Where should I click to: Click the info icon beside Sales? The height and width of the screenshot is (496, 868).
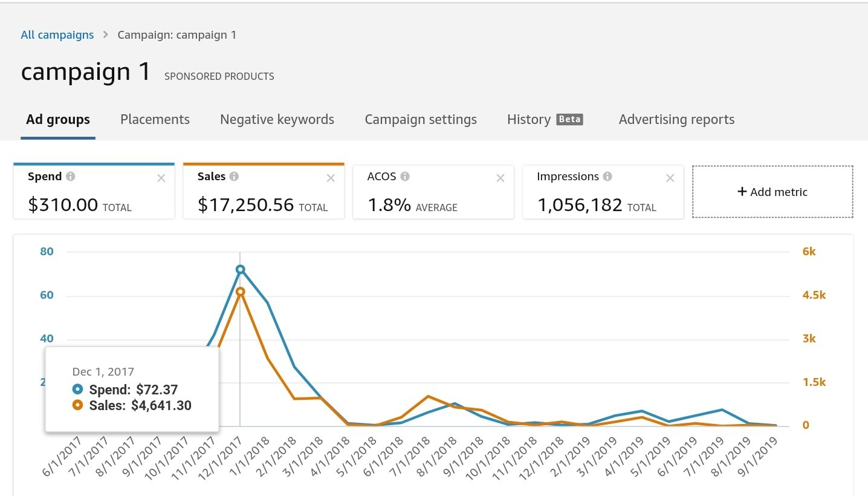coord(234,177)
